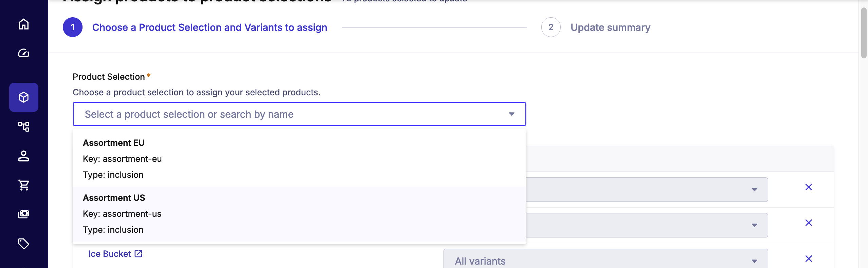Open the Customers person icon
This screenshot has width=868, height=268.
(23, 156)
